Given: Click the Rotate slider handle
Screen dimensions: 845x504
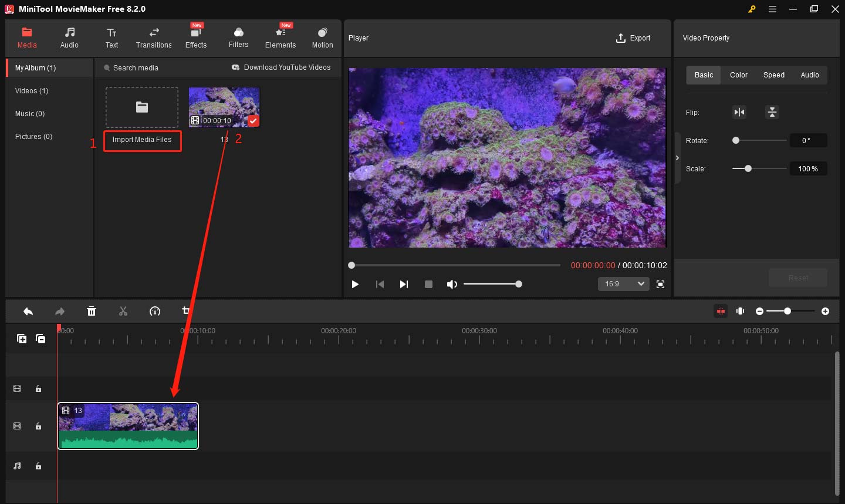Looking at the screenshot, I should tap(736, 140).
